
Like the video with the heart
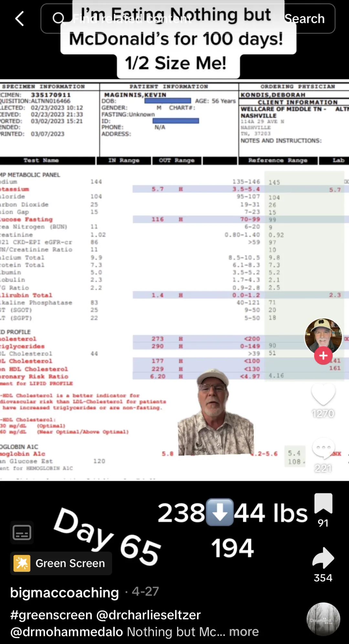(x=323, y=394)
